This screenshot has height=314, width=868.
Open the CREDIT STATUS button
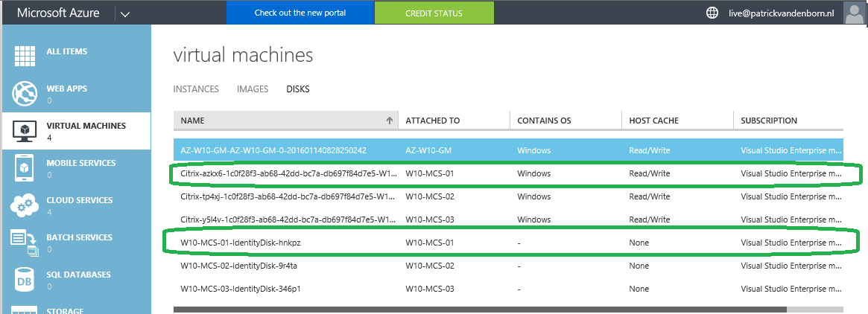coord(434,13)
